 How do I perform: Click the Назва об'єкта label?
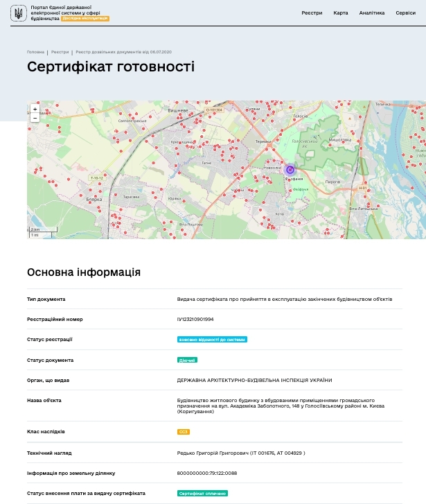(x=44, y=401)
